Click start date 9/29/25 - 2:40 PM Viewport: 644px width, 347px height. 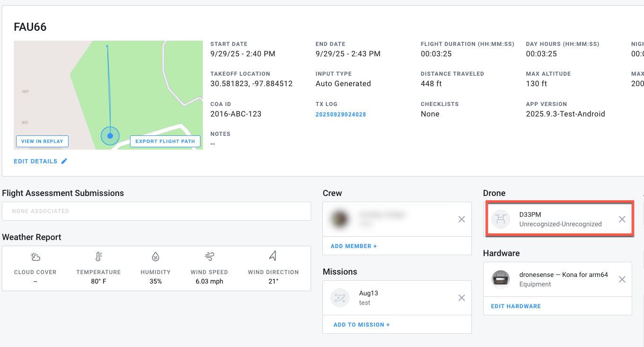point(243,54)
